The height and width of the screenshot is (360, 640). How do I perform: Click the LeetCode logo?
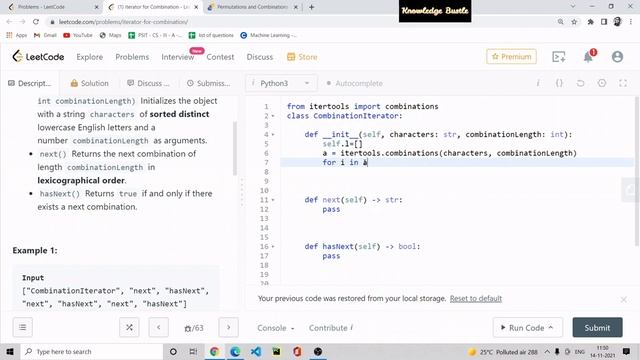[38, 57]
